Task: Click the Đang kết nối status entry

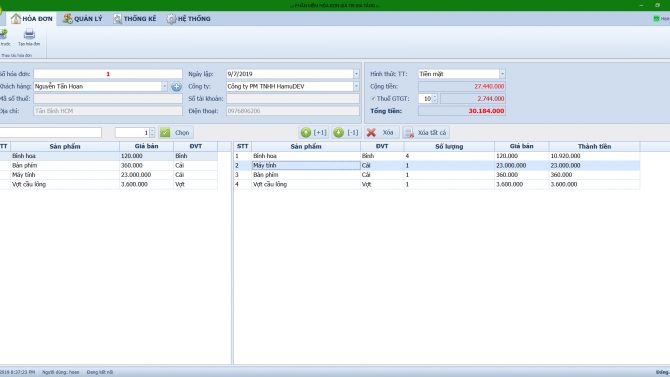Action: pyautogui.click(x=100, y=372)
